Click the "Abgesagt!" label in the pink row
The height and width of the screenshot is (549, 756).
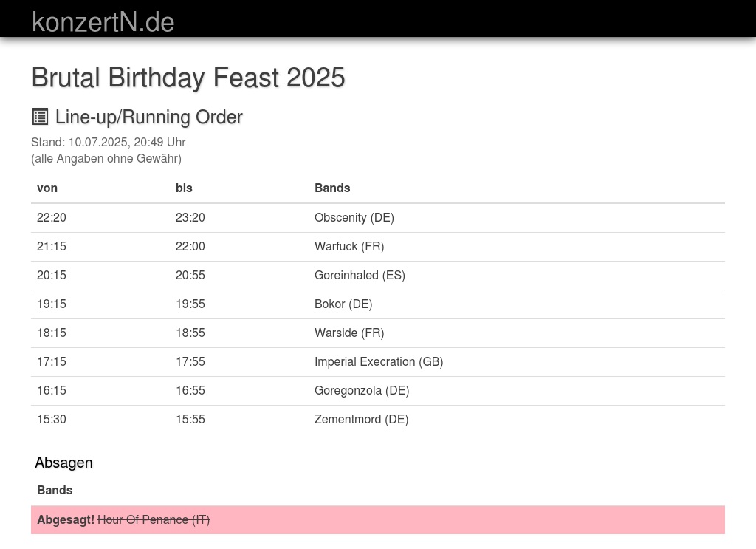pos(66,519)
